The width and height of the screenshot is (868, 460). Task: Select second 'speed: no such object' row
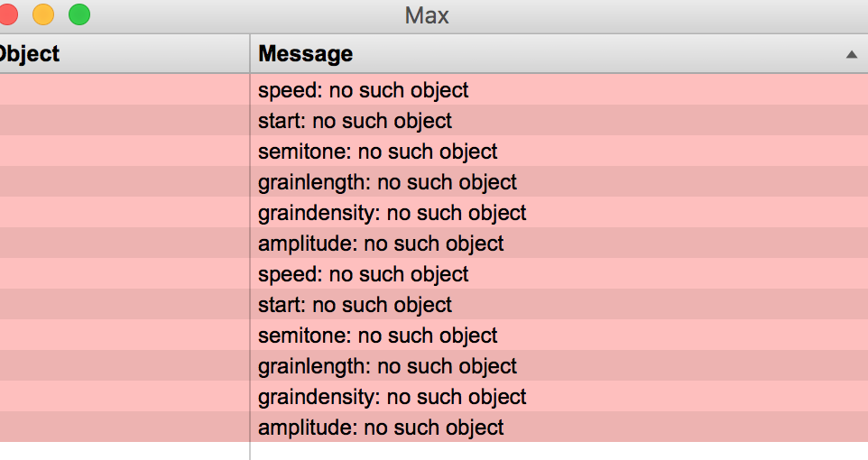tap(434, 273)
